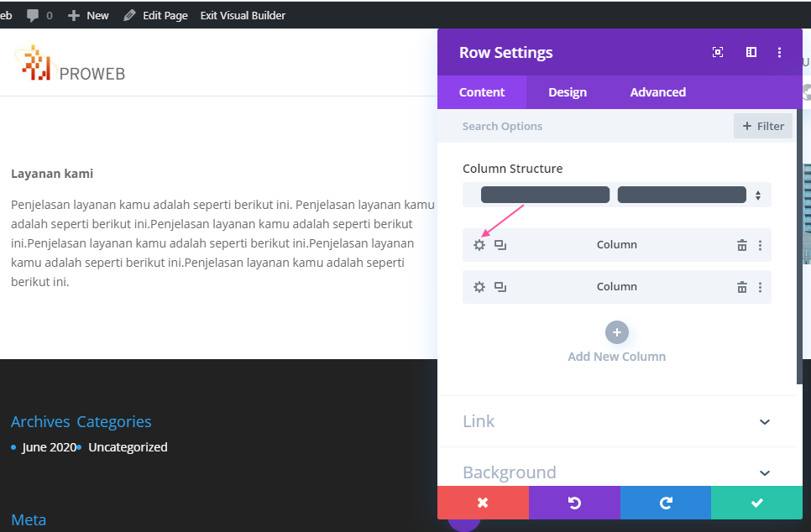Save changes with green checkmark button
811x532 pixels.
(756, 503)
